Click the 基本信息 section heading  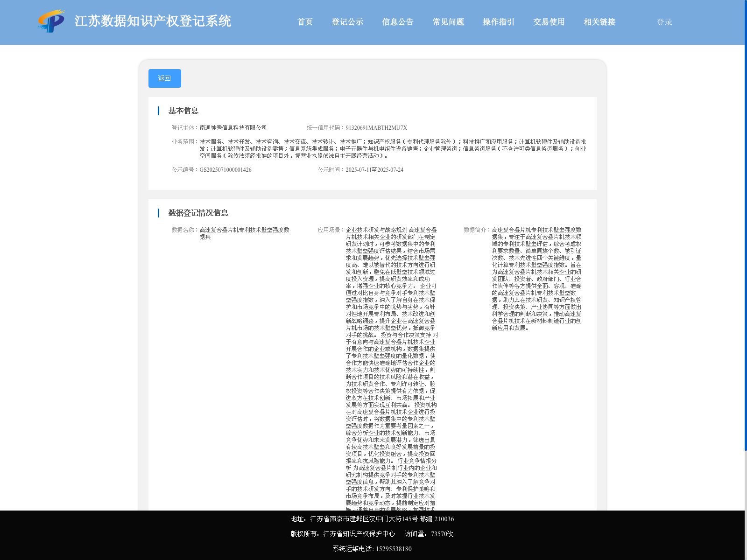pos(183,111)
